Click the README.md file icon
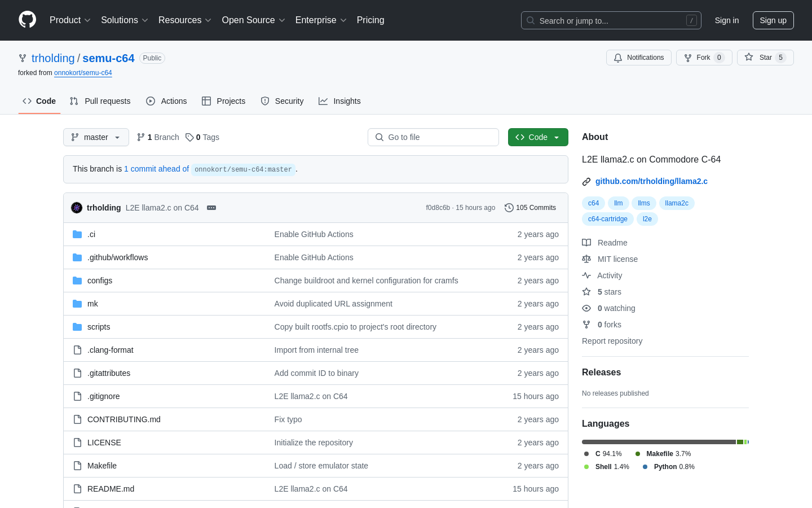The width and height of the screenshot is (812, 508). point(77,489)
